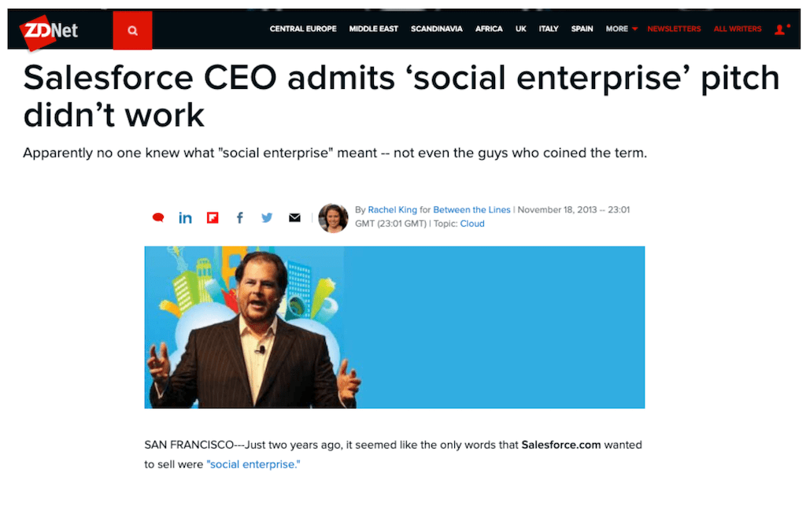Open the CENTRAL EUROPE section
806x532 pixels.
303,28
